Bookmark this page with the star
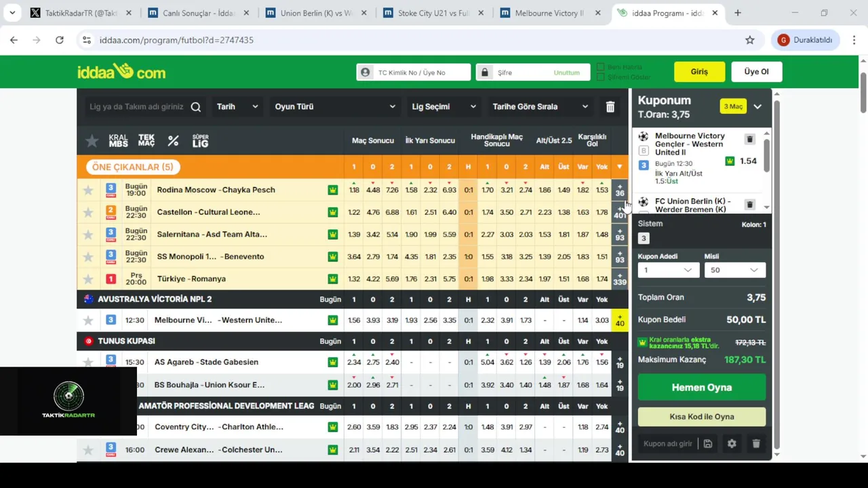868x488 pixels. click(750, 40)
